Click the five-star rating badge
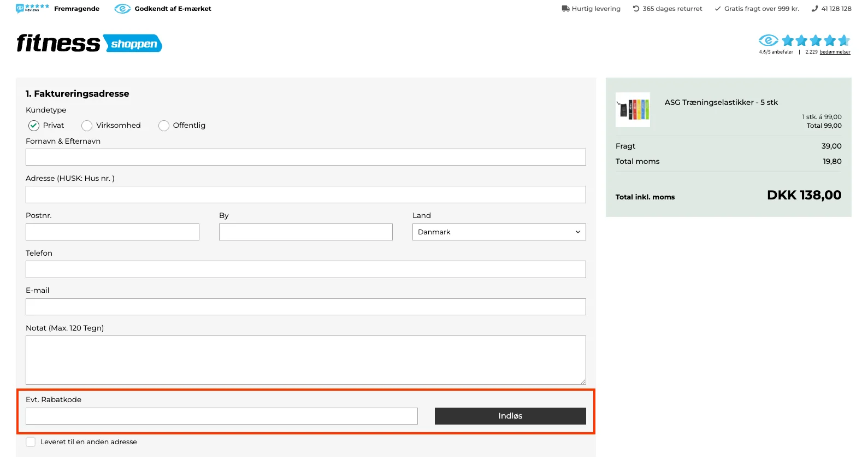 (x=815, y=40)
